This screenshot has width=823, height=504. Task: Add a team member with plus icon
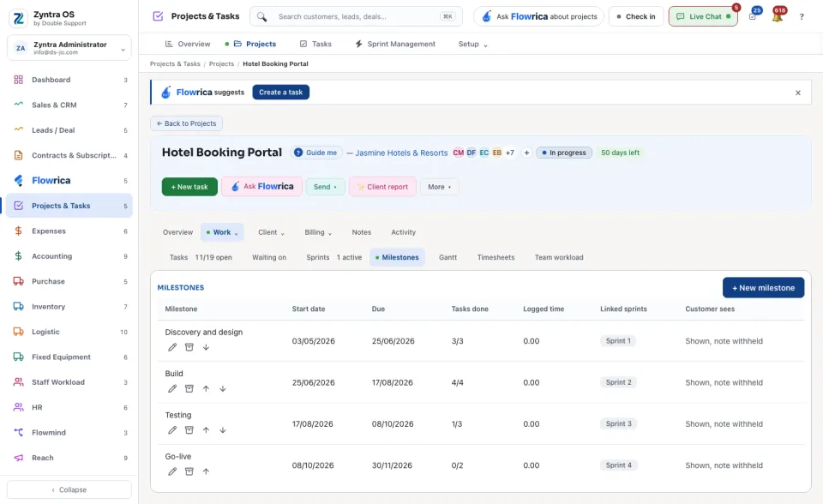(x=526, y=153)
